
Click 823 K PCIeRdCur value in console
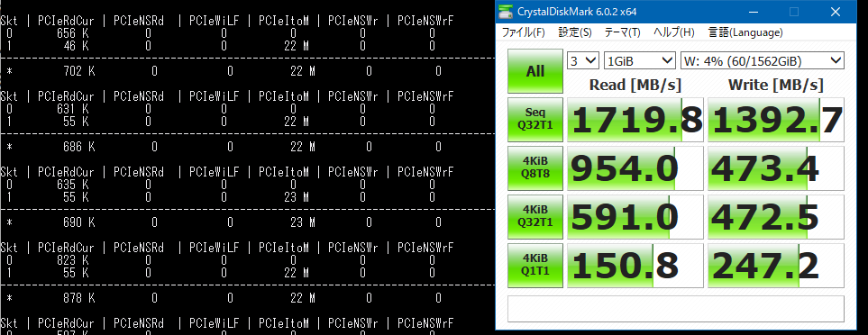73,260
